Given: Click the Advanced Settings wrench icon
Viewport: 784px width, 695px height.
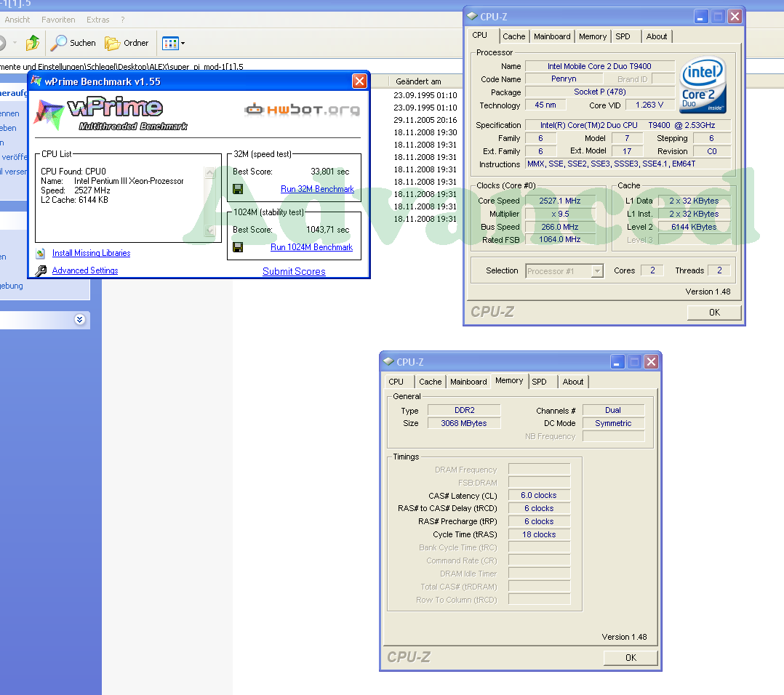Looking at the screenshot, I should pyautogui.click(x=41, y=270).
